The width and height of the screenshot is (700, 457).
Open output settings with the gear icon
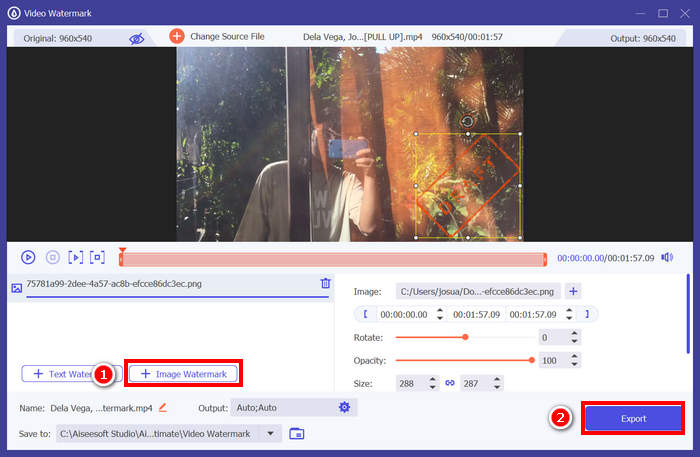pyautogui.click(x=344, y=407)
